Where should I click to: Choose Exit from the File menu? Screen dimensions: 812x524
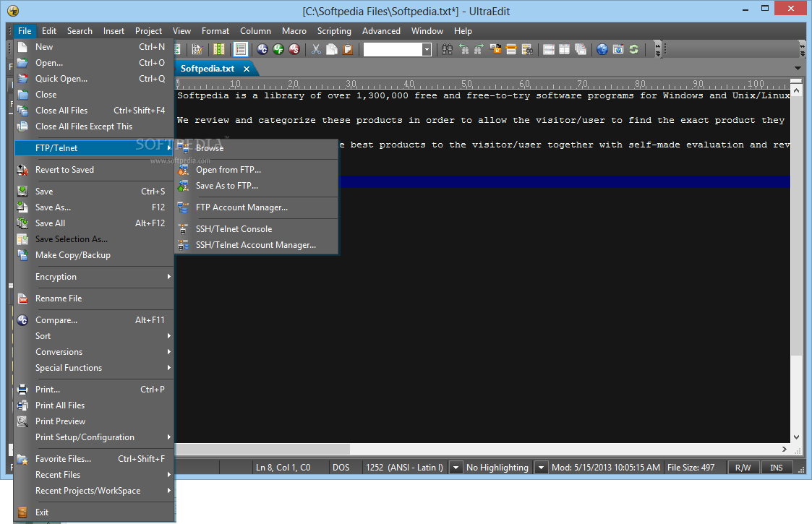point(94,512)
